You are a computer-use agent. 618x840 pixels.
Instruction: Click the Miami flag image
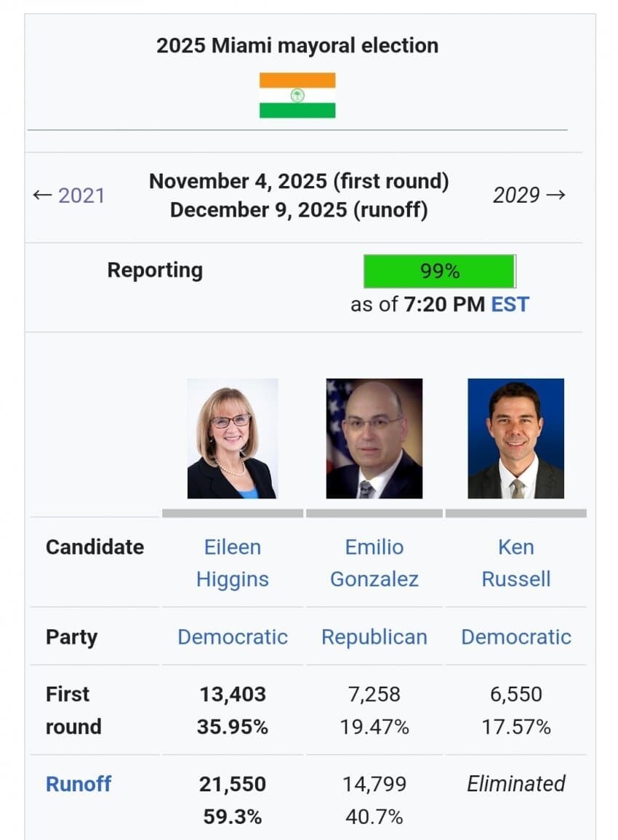pos(297,95)
